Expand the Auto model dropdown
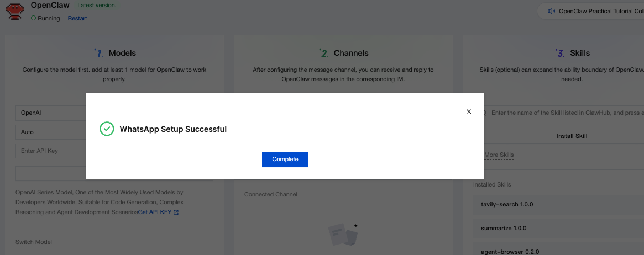Viewport: 644px width, 255px height. [x=51, y=132]
